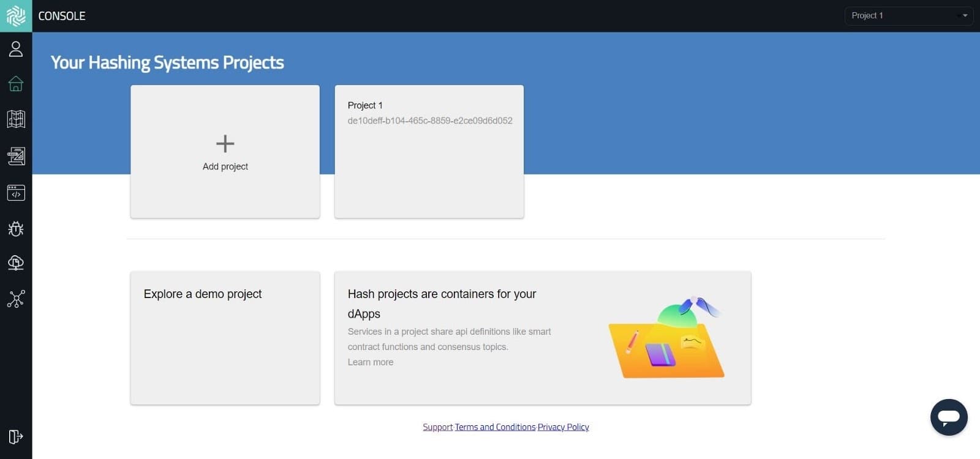
Task: Go to the home icon in sidebar
Action: pyautogui.click(x=16, y=84)
